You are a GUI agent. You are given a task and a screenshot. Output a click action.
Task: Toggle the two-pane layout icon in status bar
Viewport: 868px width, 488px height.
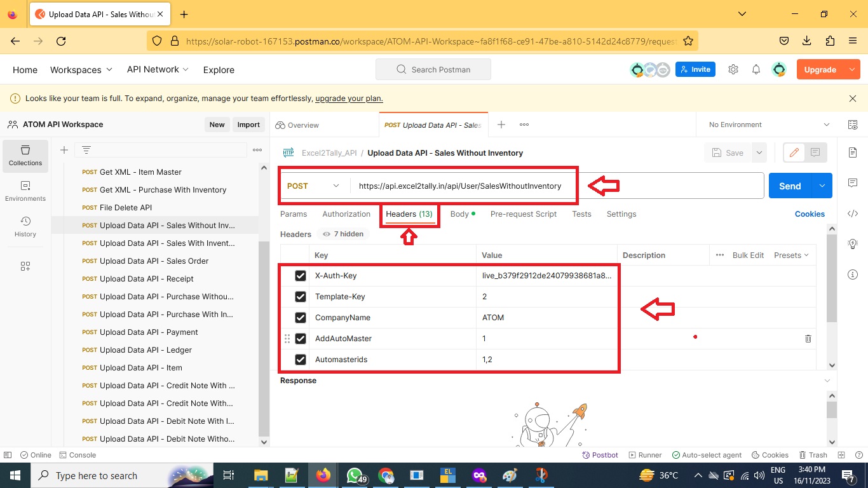coord(841,455)
